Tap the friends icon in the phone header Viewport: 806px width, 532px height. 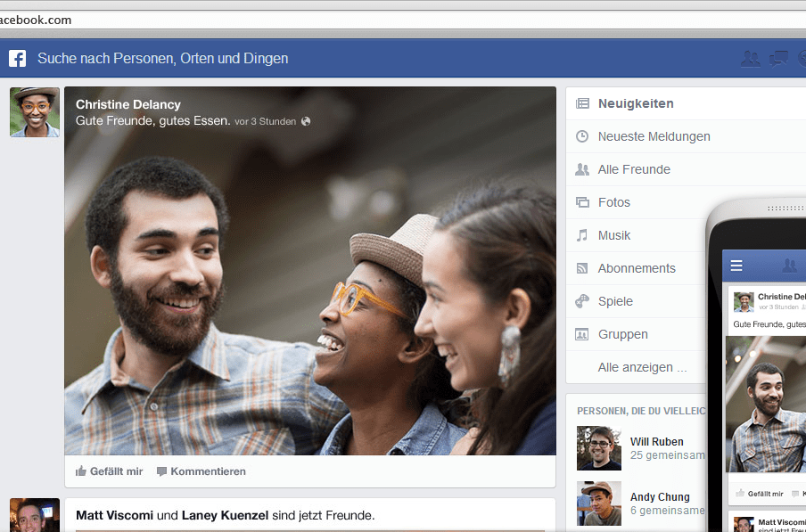[x=789, y=266]
